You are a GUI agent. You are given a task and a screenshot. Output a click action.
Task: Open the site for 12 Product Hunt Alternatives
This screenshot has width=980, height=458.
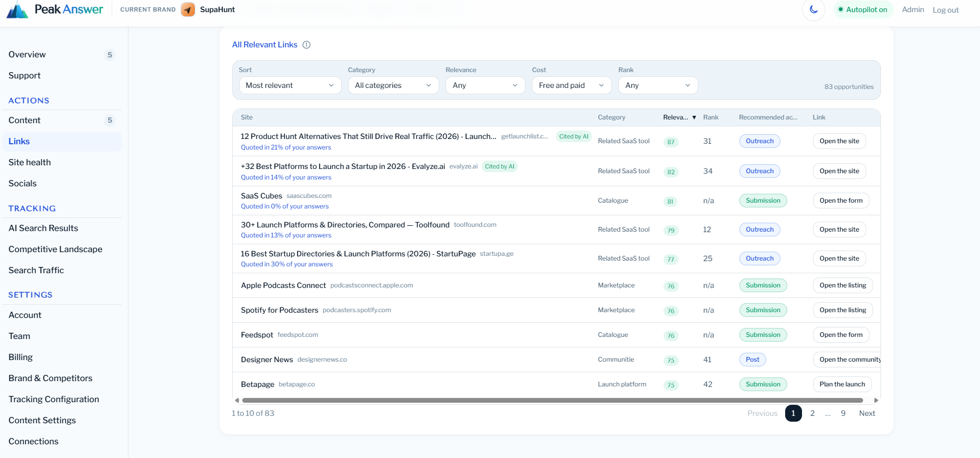839,141
